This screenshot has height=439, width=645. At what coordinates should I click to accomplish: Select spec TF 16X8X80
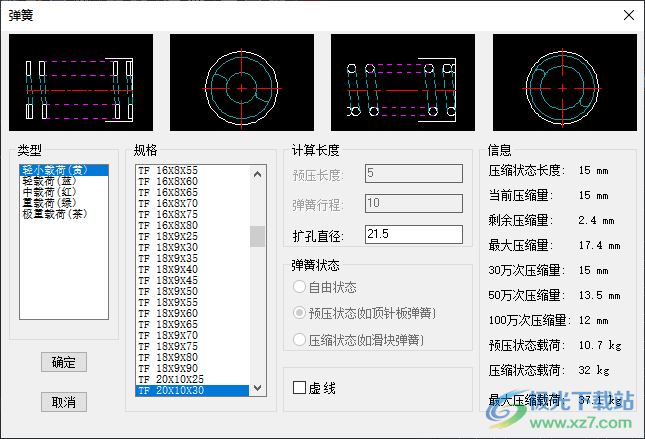pyautogui.click(x=193, y=225)
